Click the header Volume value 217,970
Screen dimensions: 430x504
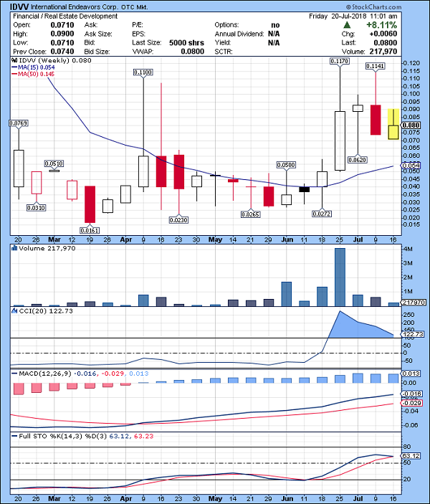coord(383,52)
